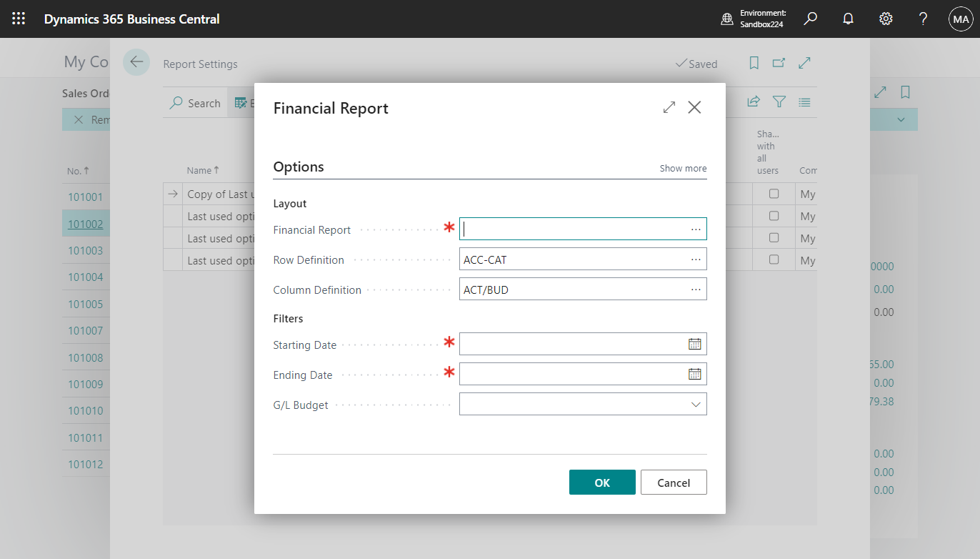This screenshot has width=980, height=559.
Task: Open the Financial Report lookup via ellipsis
Action: point(695,228)
